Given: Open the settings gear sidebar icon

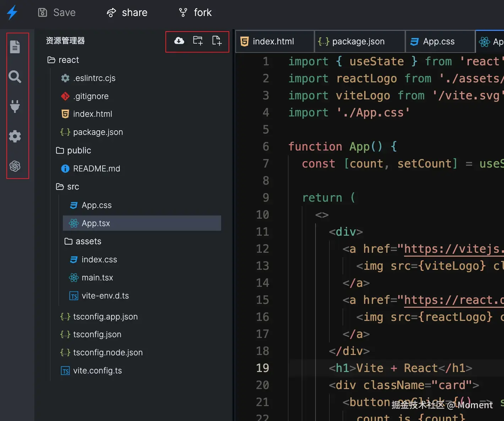Looking at the screenshot, I should 15,136.
